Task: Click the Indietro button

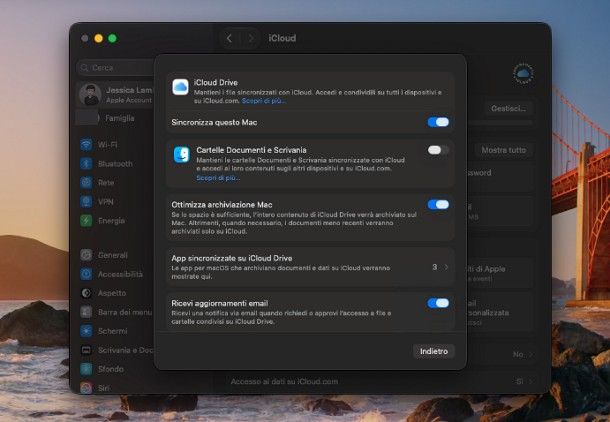Action: click(434, 351)
